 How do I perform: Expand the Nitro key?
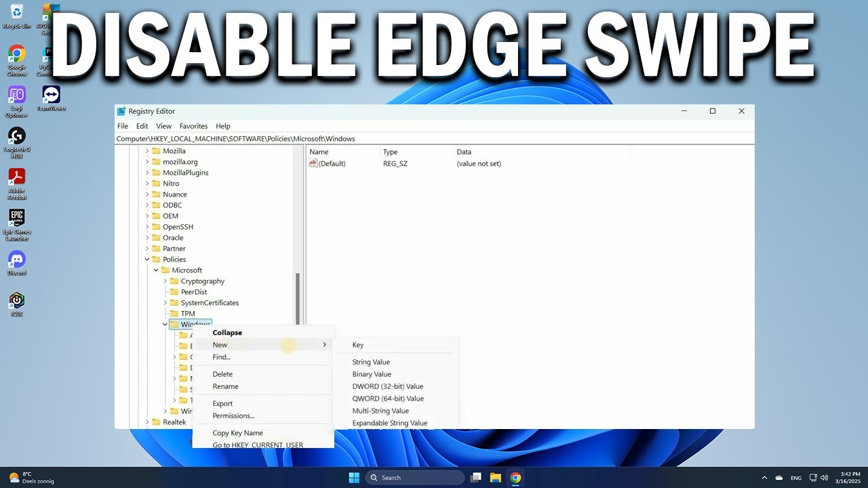point(147,184)
